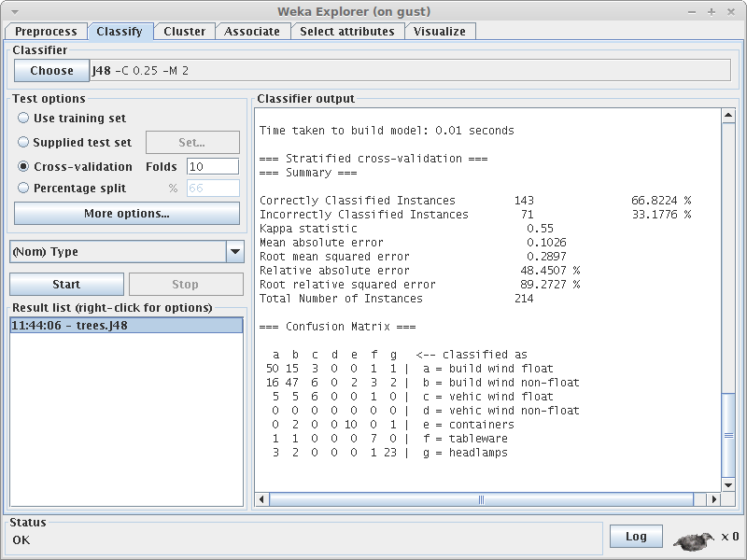Select Cross-validation radio button
The width and height of the screenshot is (747, 560).
[22, 167]
